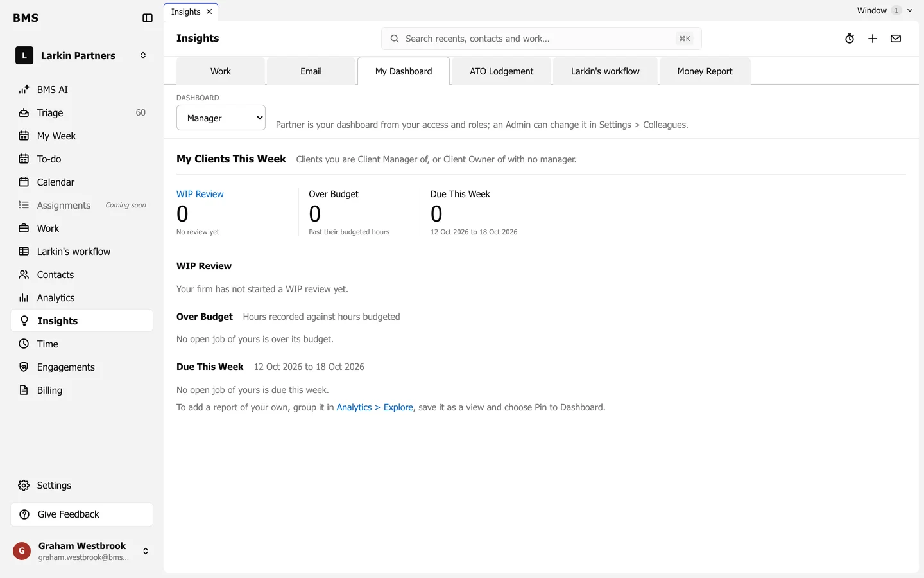The width and height of the screenshot is (924, 578).
Task: Select Insights in the sidebar
Action: pos(81,321)
